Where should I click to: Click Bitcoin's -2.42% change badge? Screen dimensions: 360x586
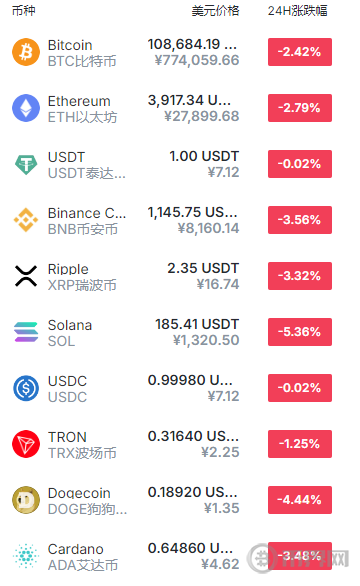click(300, 52)
